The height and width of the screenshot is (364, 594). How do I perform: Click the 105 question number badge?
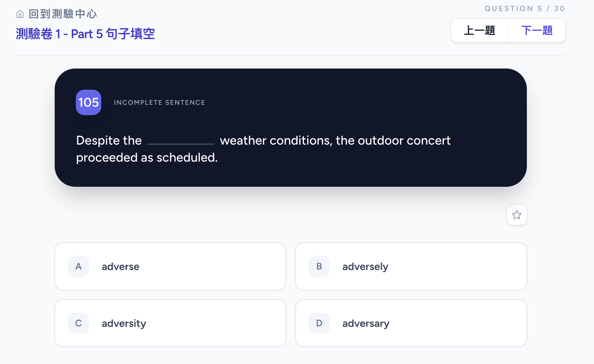89,102
